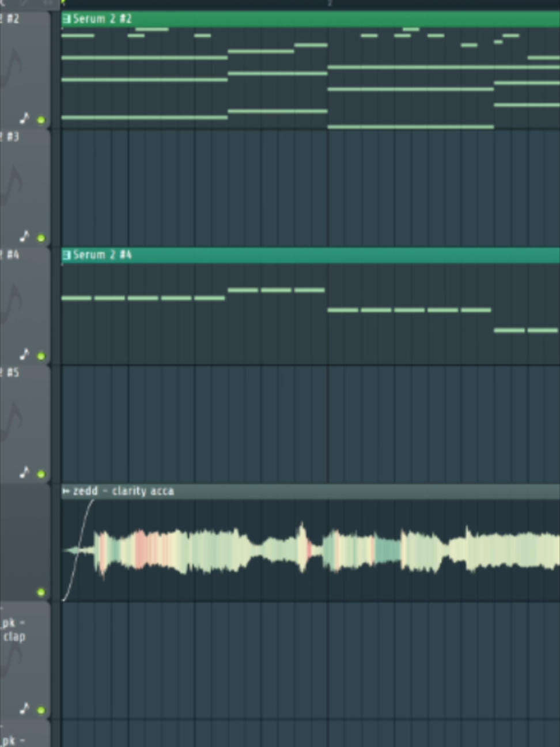Click track #5 note icon
The image size is (560, 747).
pos(24,472)
